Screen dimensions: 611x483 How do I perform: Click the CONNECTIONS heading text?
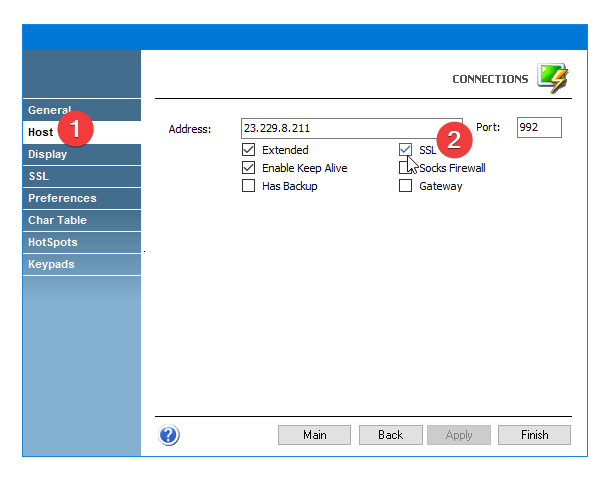[x=490, y=79]
